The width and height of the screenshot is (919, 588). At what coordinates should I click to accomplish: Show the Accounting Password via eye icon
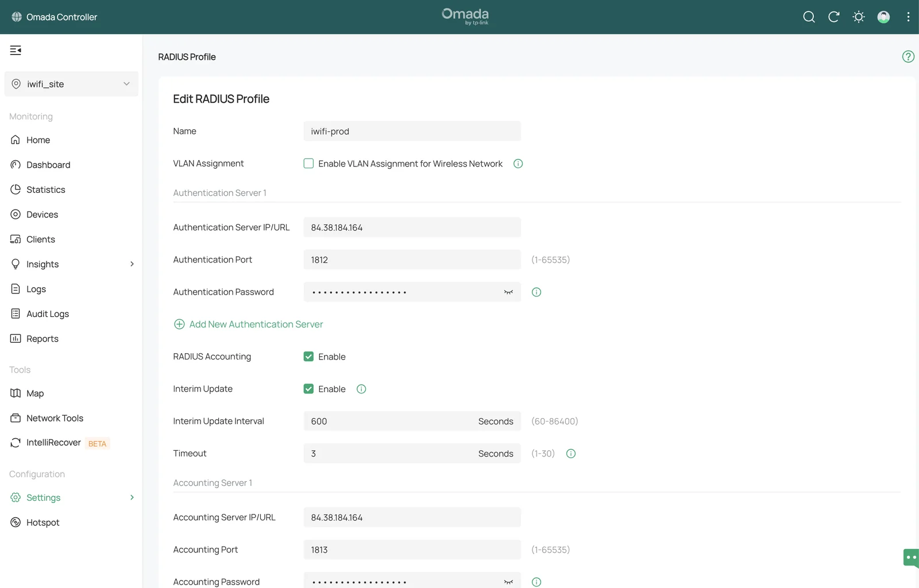(508, 582)
